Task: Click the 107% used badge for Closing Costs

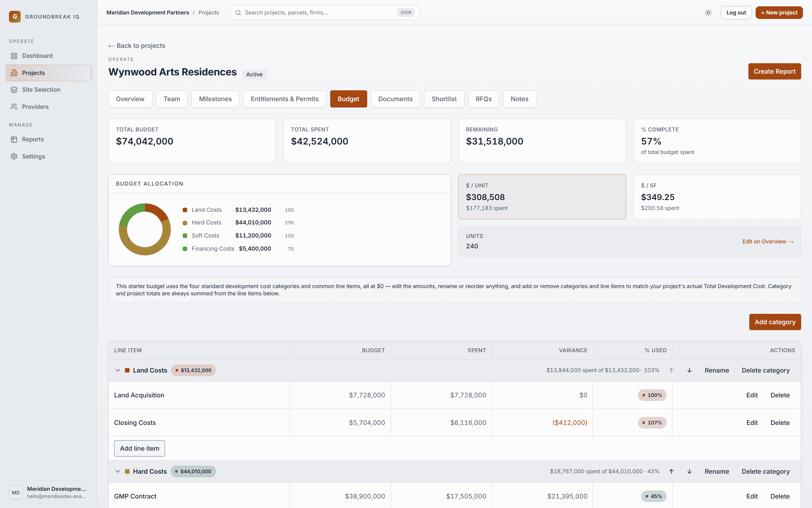Action: click(652, 423)
